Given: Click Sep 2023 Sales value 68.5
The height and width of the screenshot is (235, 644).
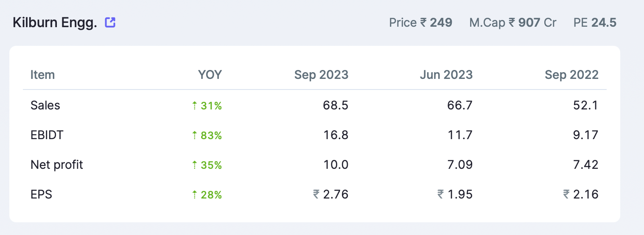Looking at the screenshot, I should (x=335, y=105).
